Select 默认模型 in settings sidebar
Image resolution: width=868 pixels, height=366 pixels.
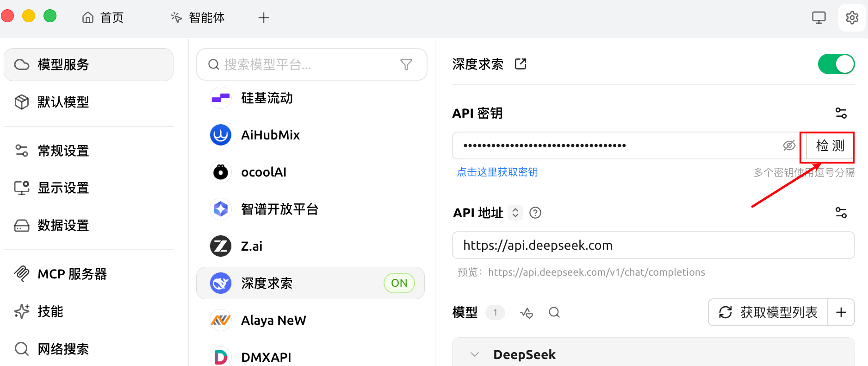[88, 102]
